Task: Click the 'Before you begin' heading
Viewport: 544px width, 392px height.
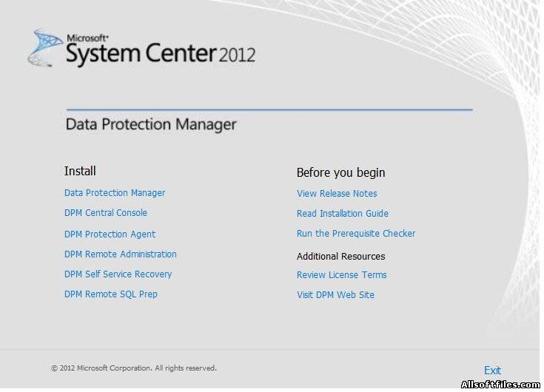Action: coord(340,172)
